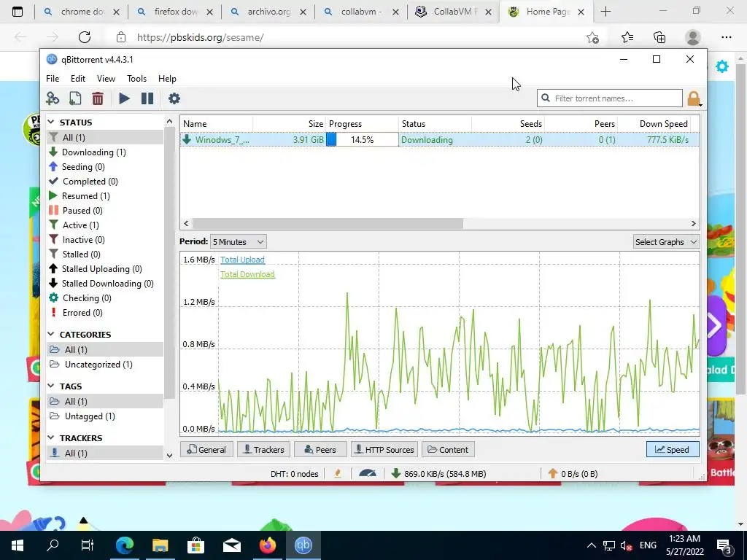
Task: Click the Edge address bar URL
Action: click(x=200, y=37)
